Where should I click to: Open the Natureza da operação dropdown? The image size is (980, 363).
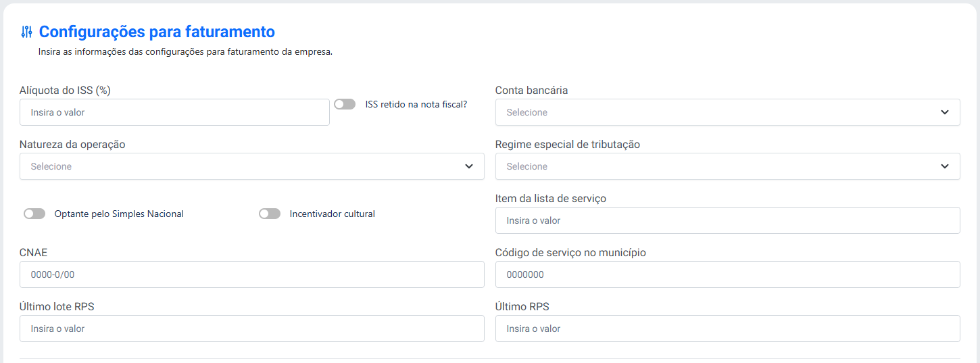point(251,166)
